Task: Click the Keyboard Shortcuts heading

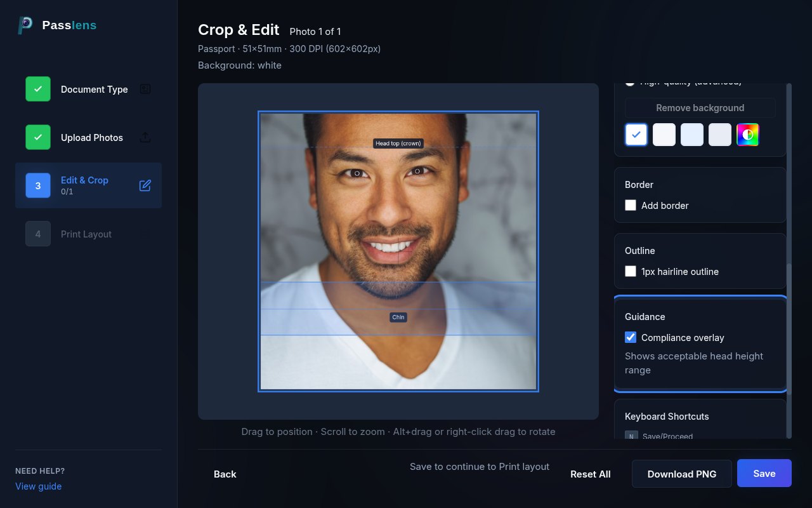Action: (667, 417)
